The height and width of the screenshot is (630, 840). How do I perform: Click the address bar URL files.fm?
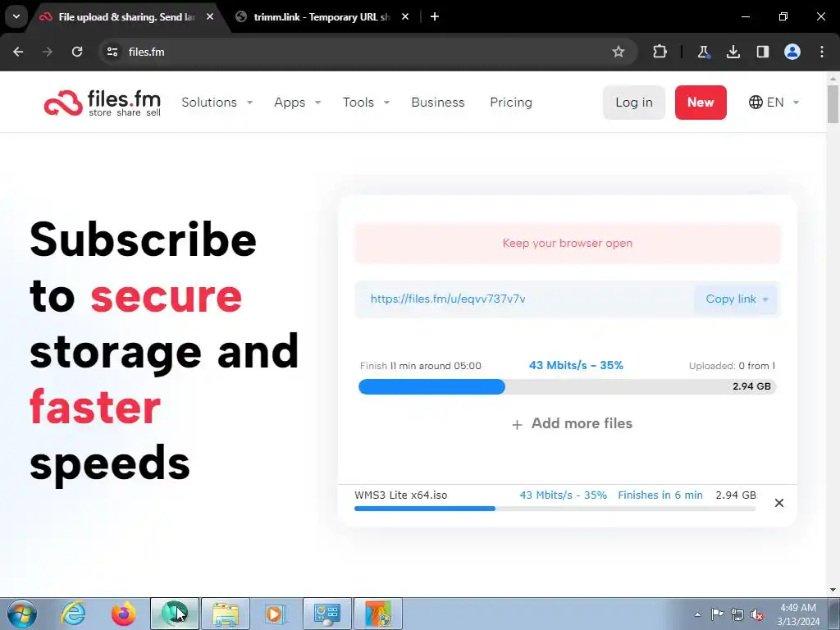tap(146, 52)
